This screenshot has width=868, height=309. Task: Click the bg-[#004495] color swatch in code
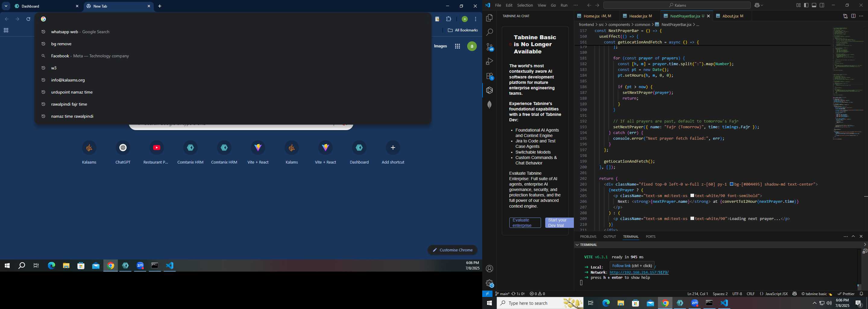[731, 184]
